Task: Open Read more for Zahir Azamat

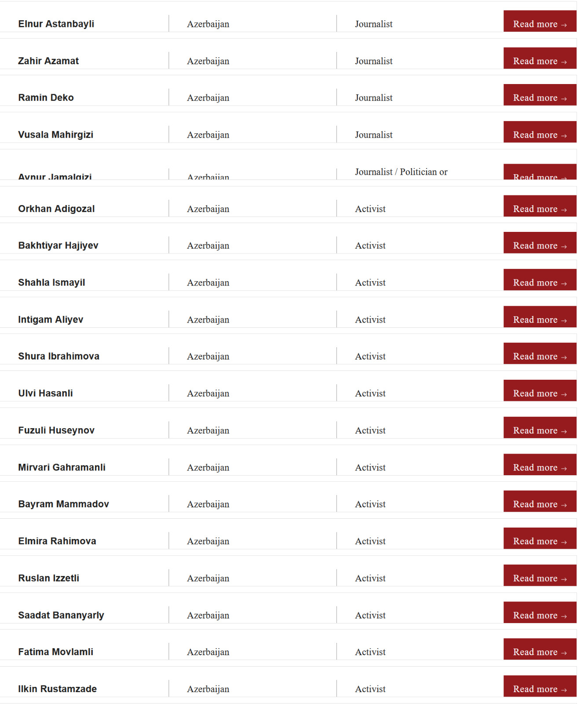Action: tap(540, 59)
